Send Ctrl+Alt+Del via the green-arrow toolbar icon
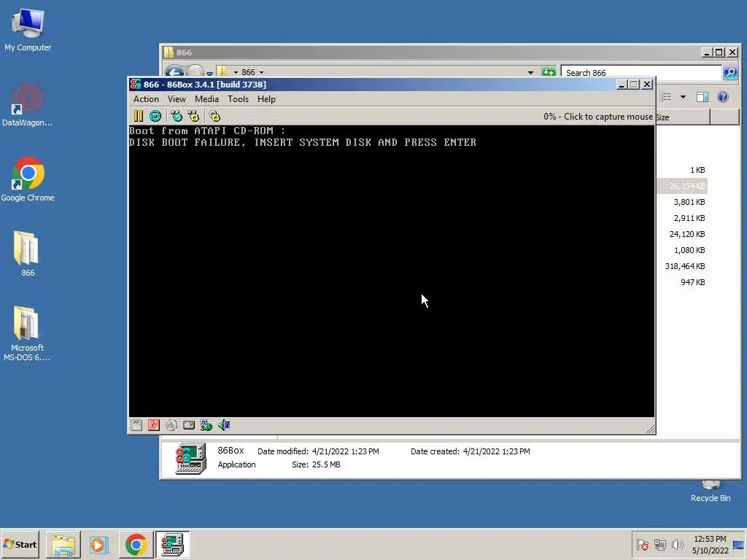Image resolution: width=747 pixels, height=560 pixels. coord(177,116)
